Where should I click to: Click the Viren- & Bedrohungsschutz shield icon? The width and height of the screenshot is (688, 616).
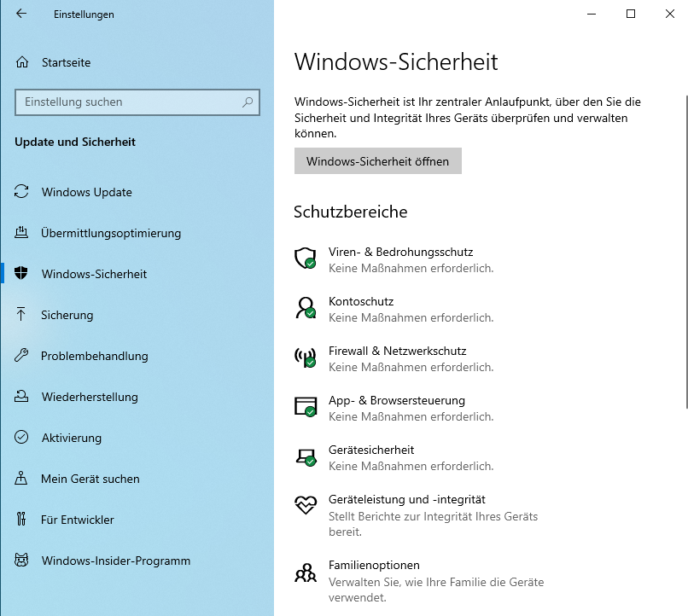pyautogui.click(x=306, y=259)
